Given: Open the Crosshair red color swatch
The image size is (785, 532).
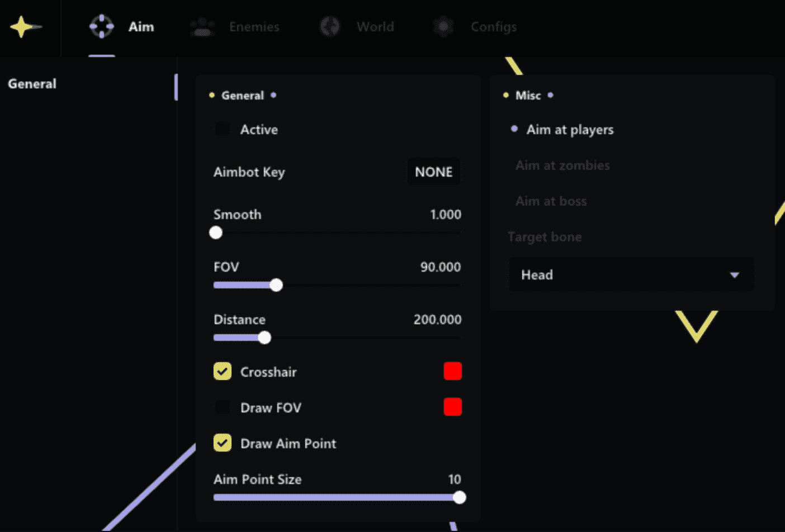Looking at the screenshot, I should [x=452, y=371].
